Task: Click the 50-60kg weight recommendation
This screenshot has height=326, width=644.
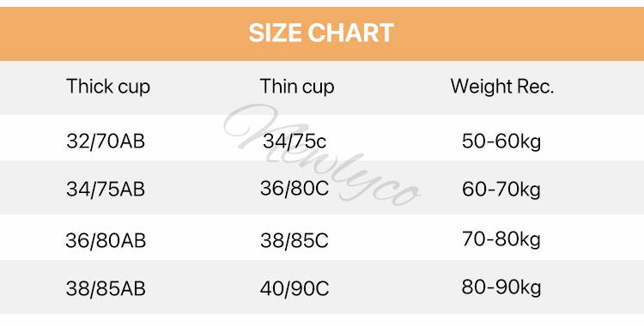Action: (x=501, y=142)
